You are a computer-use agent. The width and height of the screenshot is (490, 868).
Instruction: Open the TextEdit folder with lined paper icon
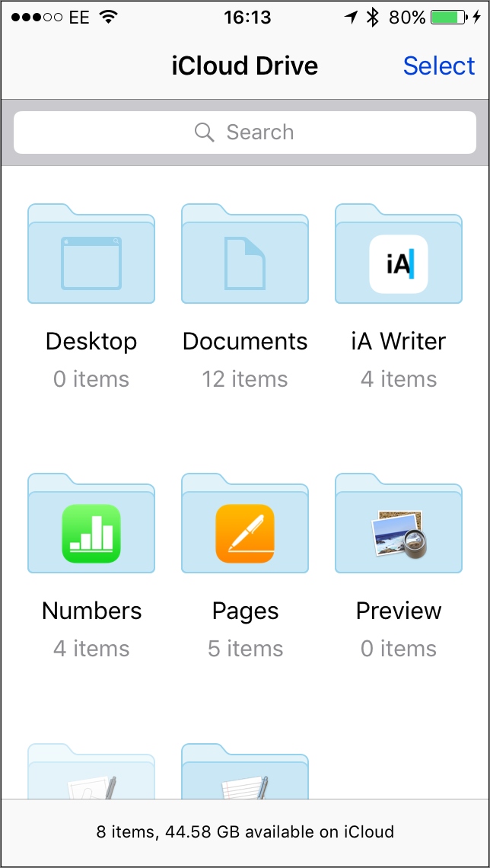(245, 771)
